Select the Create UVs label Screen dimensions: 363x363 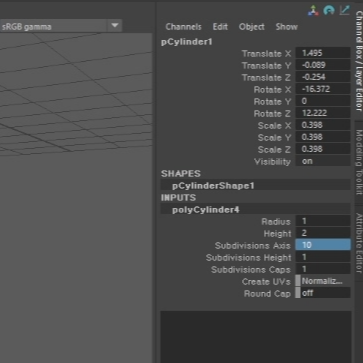(266, 282)
